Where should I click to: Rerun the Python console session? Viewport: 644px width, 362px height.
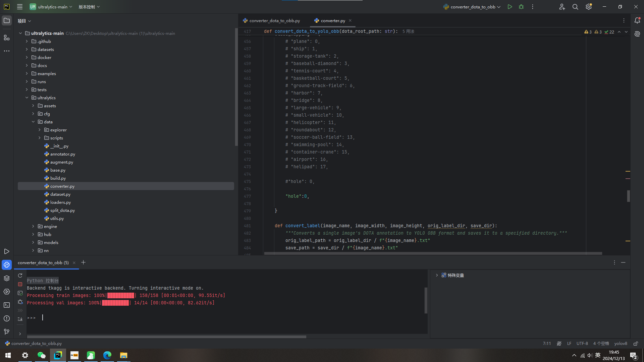pos(20,276)
